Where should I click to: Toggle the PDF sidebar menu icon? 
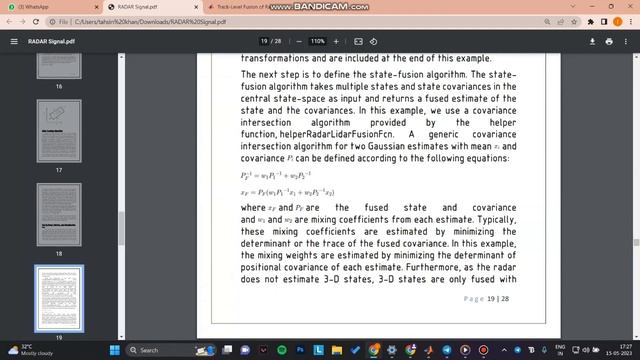[x=14, y=41]
